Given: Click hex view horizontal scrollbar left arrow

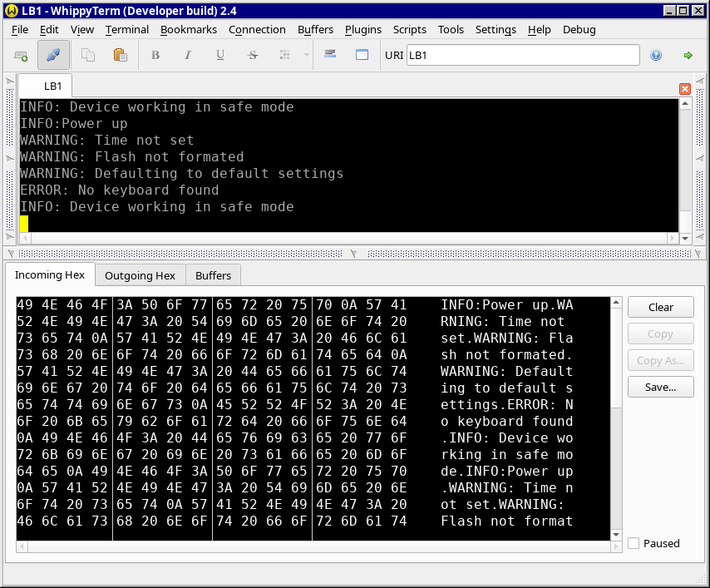Looking at the screenshot, I should 22,546.
